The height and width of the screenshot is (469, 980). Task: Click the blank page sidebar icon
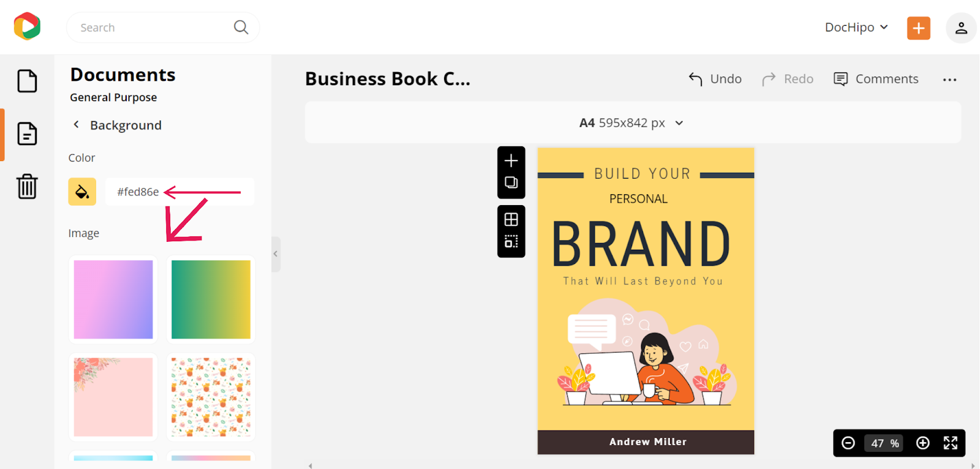(27, 81)
